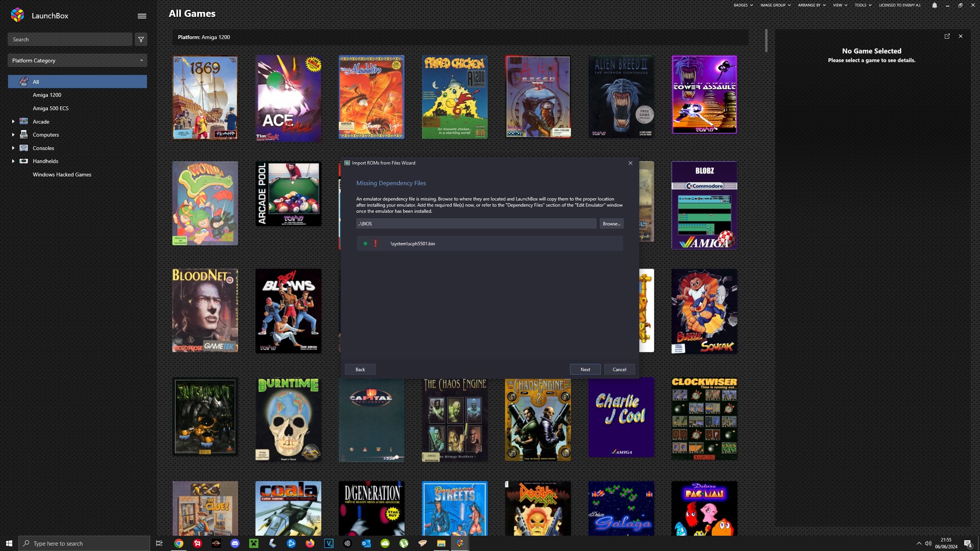This screenshot has width=980, height=551.
Task: Cancel the import wizard
Action: (x=619, y=369)
